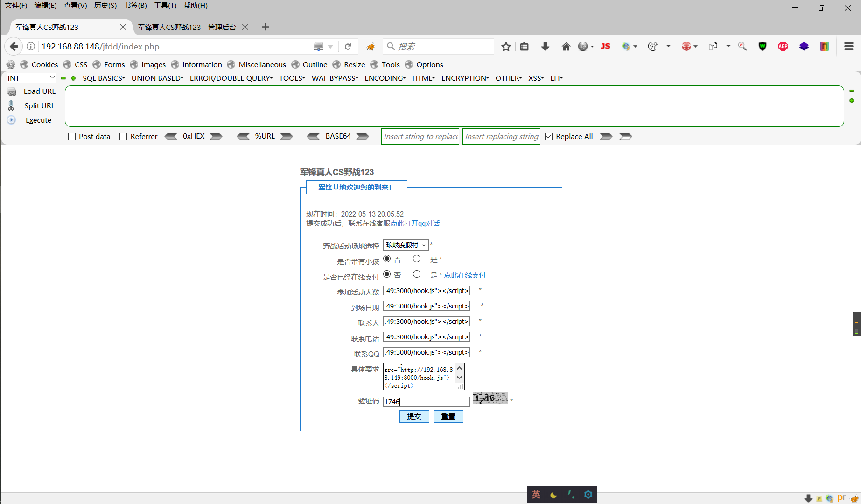Click the Split URL scissors icon

tap(11, 105)
